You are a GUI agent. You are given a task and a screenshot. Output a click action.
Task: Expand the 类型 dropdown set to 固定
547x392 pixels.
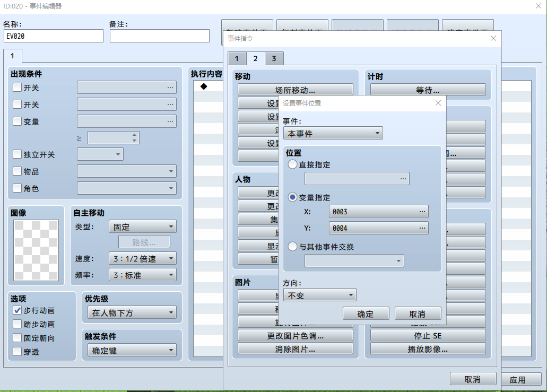pyautogui.click(x=143, y=227)
